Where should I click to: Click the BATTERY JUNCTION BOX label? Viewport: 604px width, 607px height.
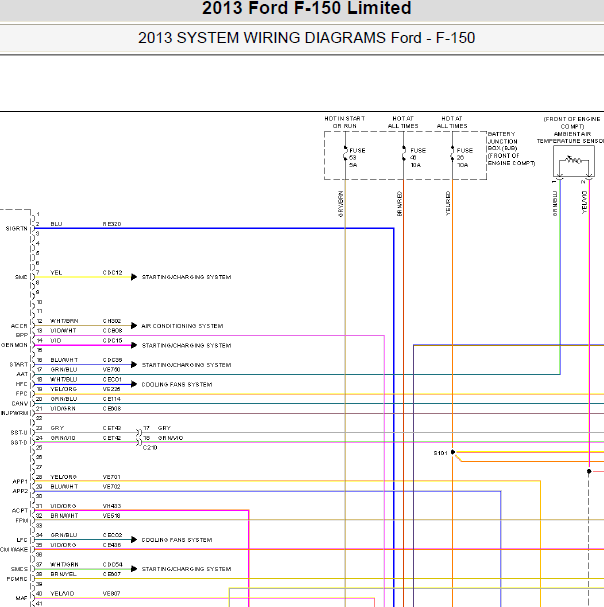click(x=511, y=149)
